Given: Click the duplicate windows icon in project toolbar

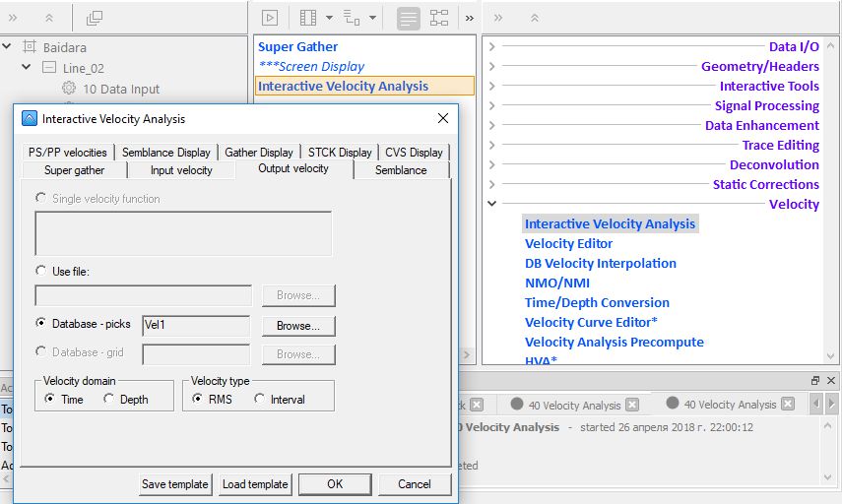Looking at the screenshot, I should point(94,18).
